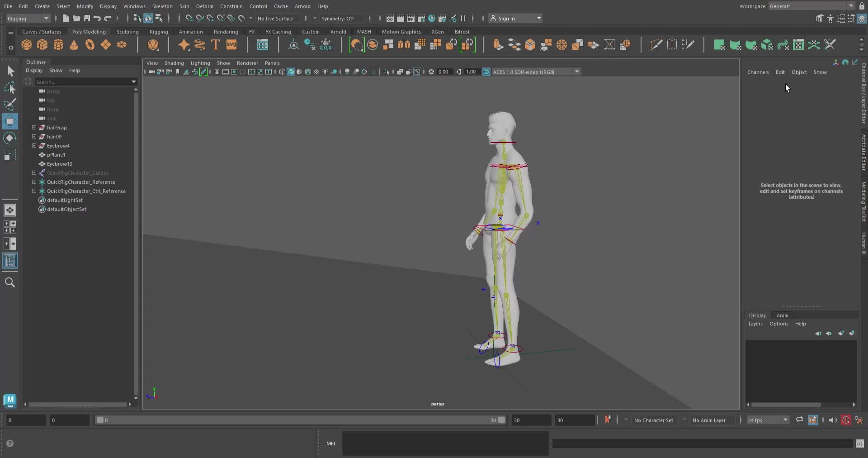Open Help via the question mark button

(x=10, y=444)
